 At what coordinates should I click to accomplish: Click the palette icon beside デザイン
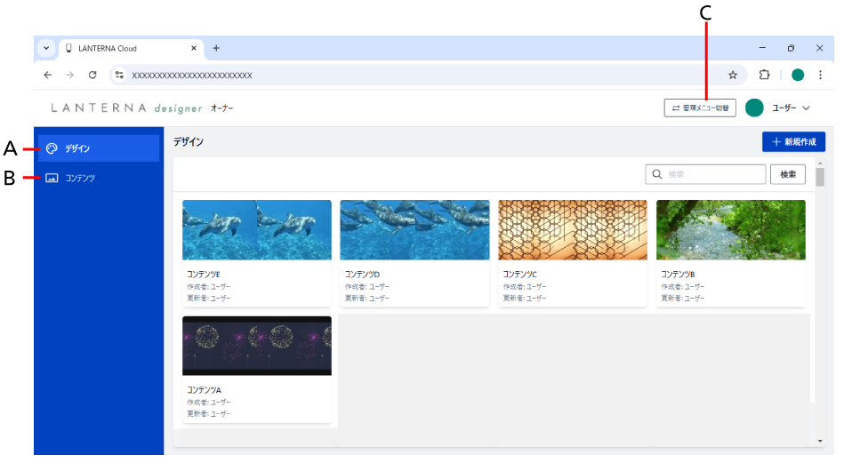coord(52,148)
